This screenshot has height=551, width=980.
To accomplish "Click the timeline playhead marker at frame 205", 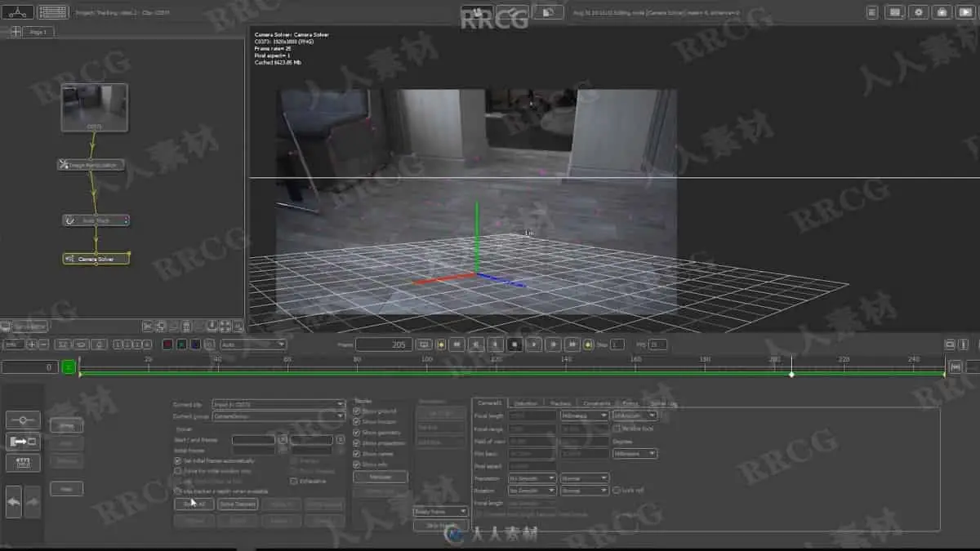I will click(791, 374).
